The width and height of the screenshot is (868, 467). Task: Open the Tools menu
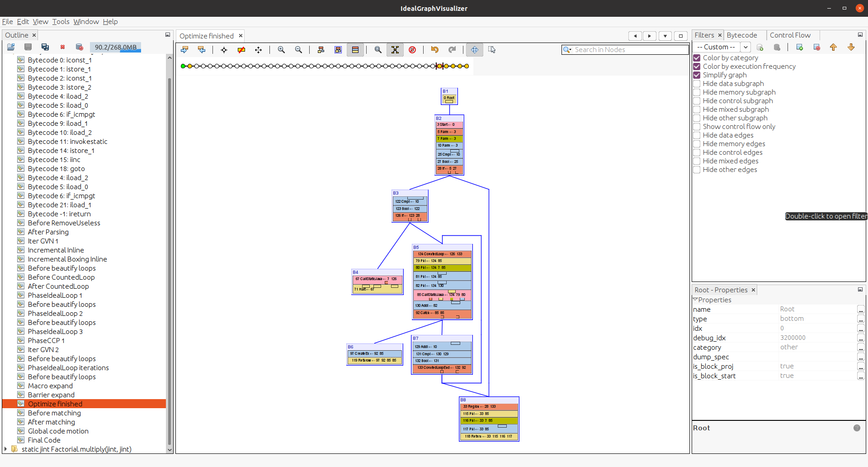tap(61, 22)
